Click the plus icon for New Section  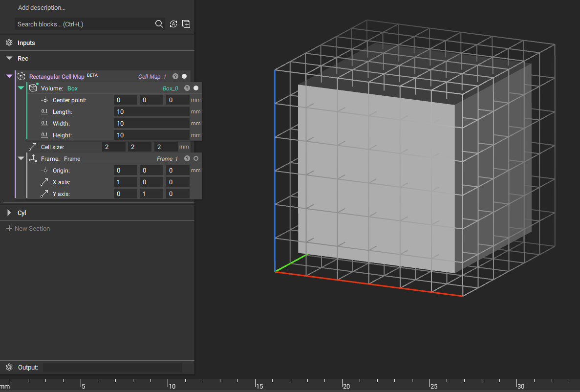[9, 228]
